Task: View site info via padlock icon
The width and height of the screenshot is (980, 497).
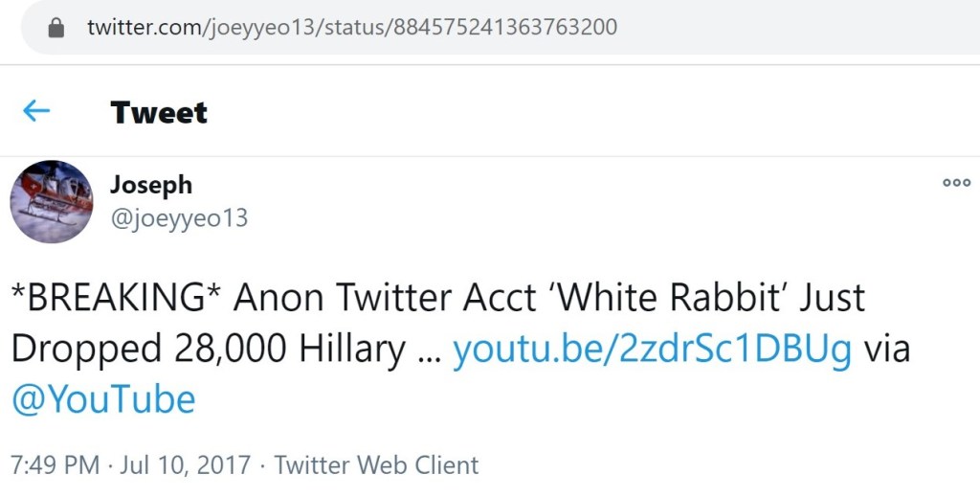Action: (56, 28)
